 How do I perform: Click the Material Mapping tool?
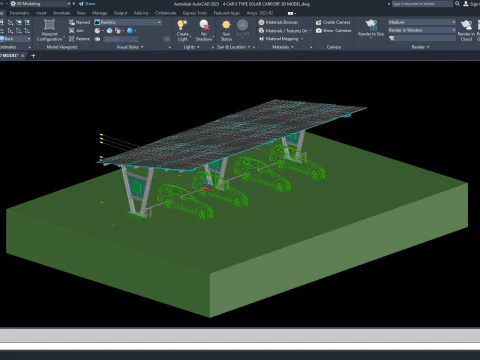pos(281,39)
